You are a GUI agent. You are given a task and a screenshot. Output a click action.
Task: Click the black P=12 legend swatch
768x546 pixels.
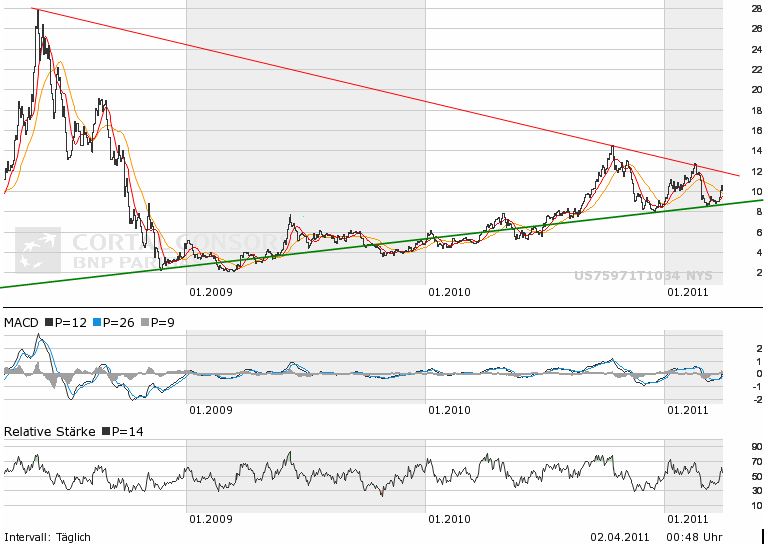(x=49, y=322)
